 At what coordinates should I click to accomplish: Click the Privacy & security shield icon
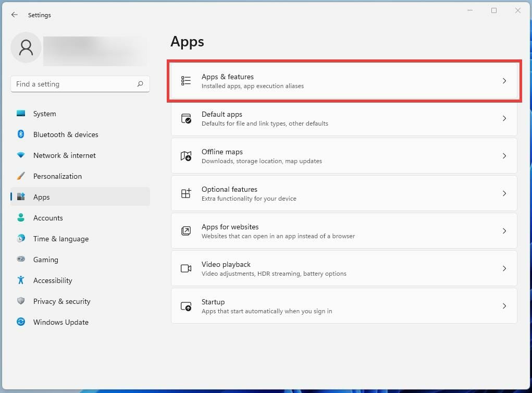21,301
